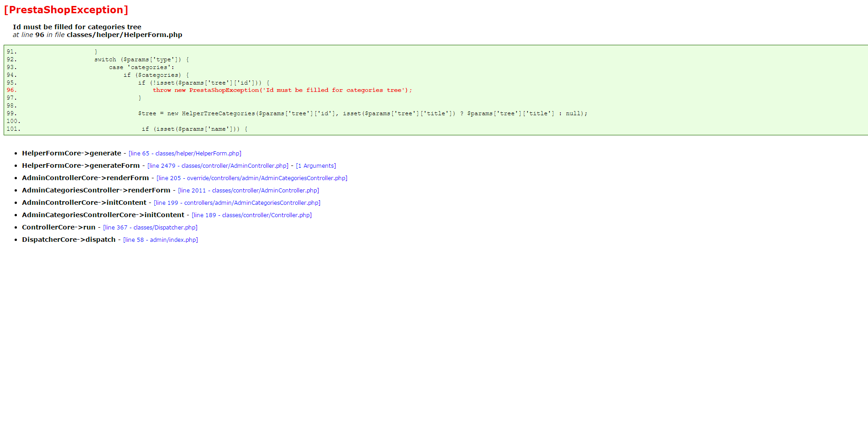This screenshot has width=868, height=427.
Task: Open the line 205 override AdminCategoriesController.php link
Action: [x=252, y=178]
